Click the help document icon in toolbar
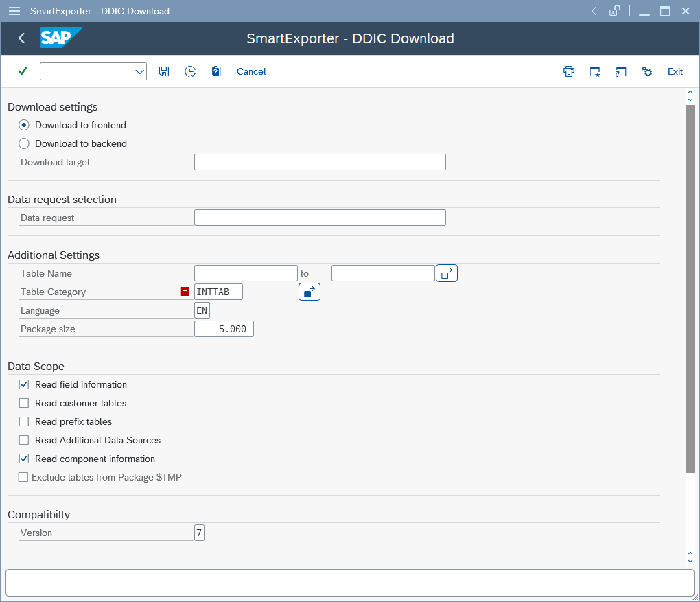 216,71
